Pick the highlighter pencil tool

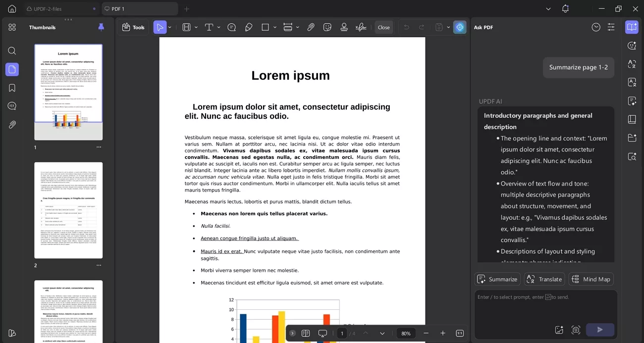tap(249, 27)
